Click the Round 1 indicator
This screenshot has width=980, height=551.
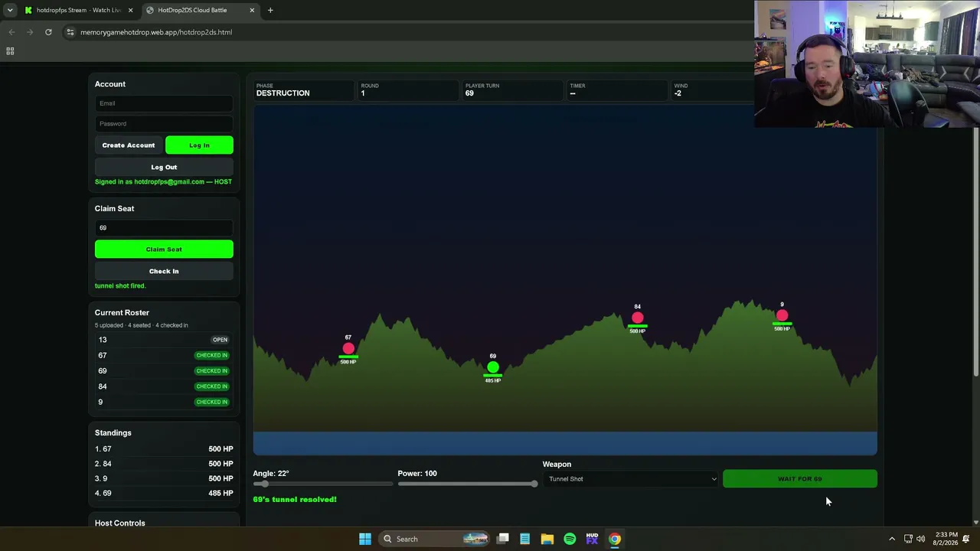[407, 90]
